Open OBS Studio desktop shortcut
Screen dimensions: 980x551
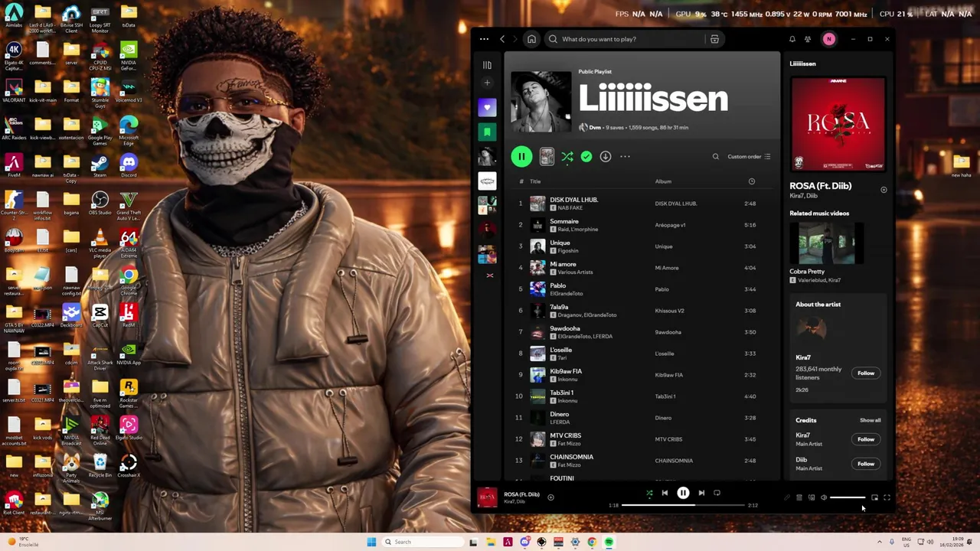100,203
